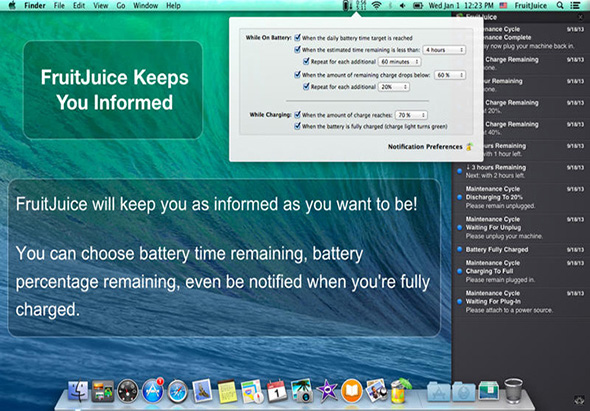This screenshot has width=590, height=411.
Task: Open the US flag input menu
Action: 503,6
